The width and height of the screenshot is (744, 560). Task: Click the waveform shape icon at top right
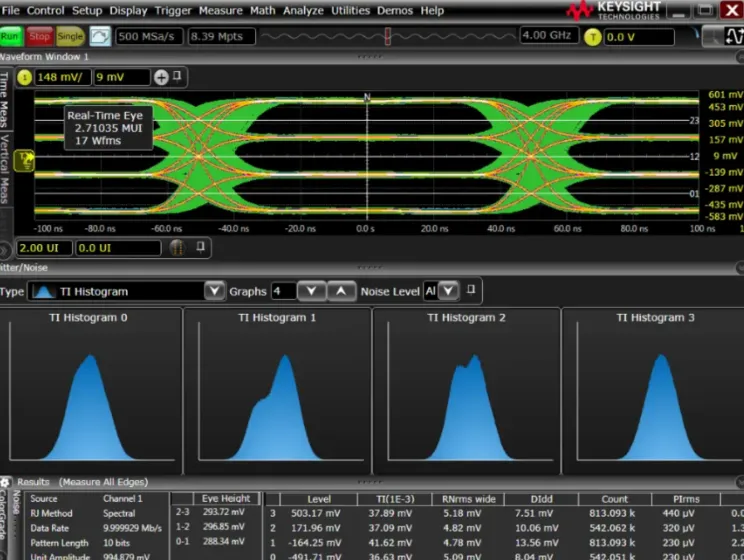(x=735, y=37)
